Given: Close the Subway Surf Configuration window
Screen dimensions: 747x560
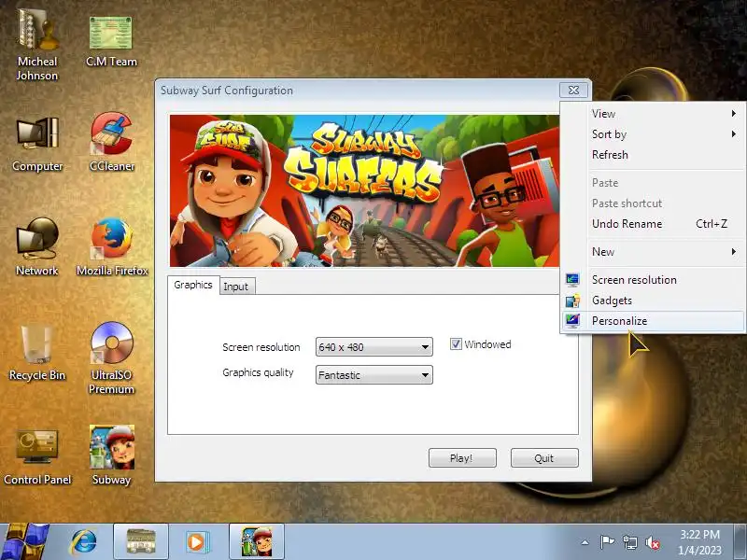Looking at the screenshot, I should (573, 90).
